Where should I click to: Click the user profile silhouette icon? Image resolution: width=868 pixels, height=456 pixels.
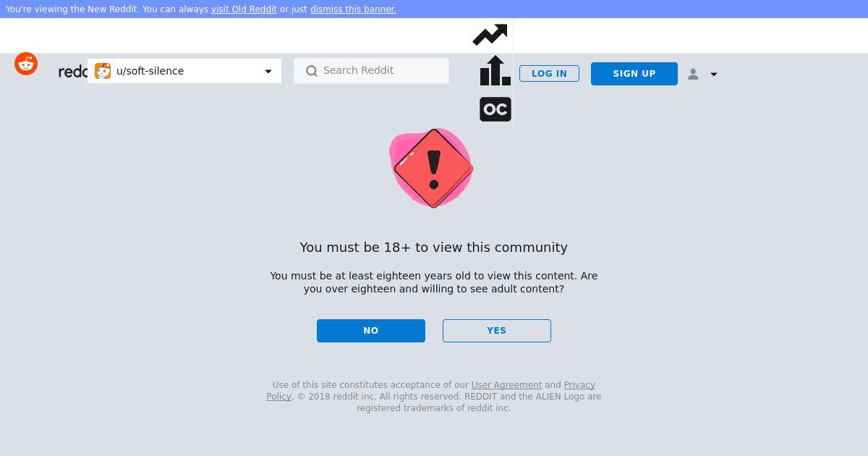point(693,74)
